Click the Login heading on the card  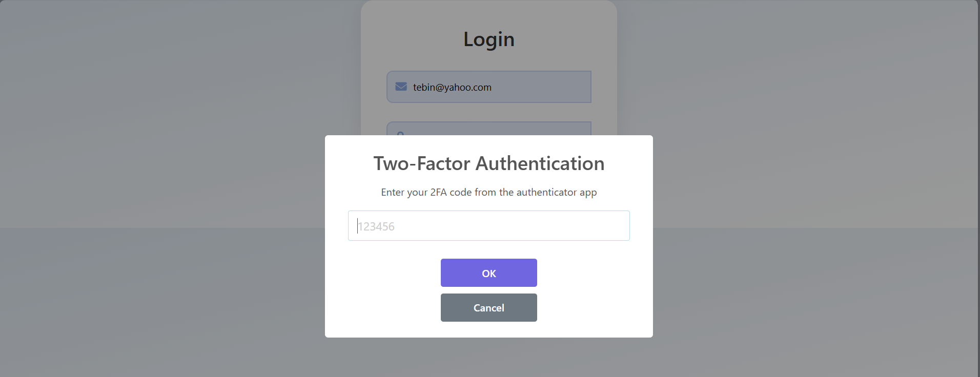[x=488, y=39]
